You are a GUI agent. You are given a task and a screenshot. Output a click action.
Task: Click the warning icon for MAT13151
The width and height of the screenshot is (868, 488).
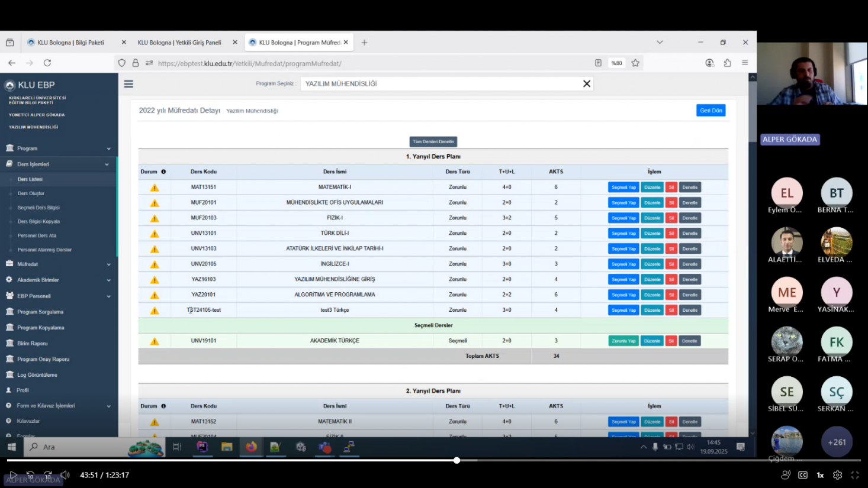coord(155,188)
